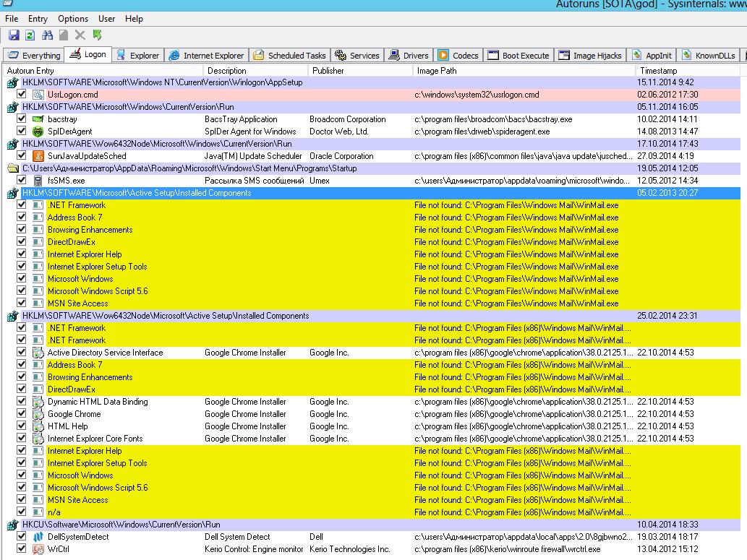This screenshot has width=747, height=560.
Task: Disable the SpIDerAgent autorun checkbox
Action: pyautogui.click(x=22, y=131)
